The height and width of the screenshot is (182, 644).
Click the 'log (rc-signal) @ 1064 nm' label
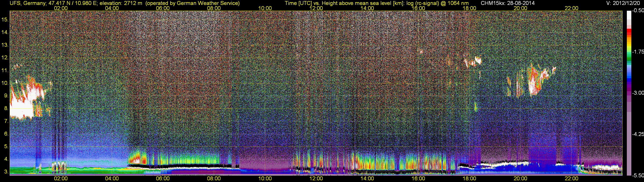click(438, 3)
